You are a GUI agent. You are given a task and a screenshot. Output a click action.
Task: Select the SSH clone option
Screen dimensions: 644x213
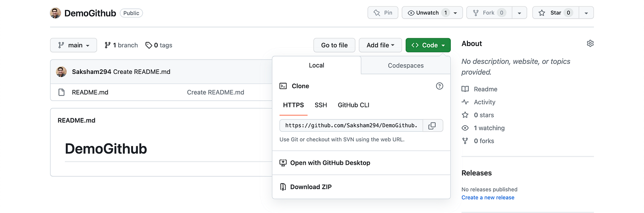pyautogui.click(x=321, y=105)
